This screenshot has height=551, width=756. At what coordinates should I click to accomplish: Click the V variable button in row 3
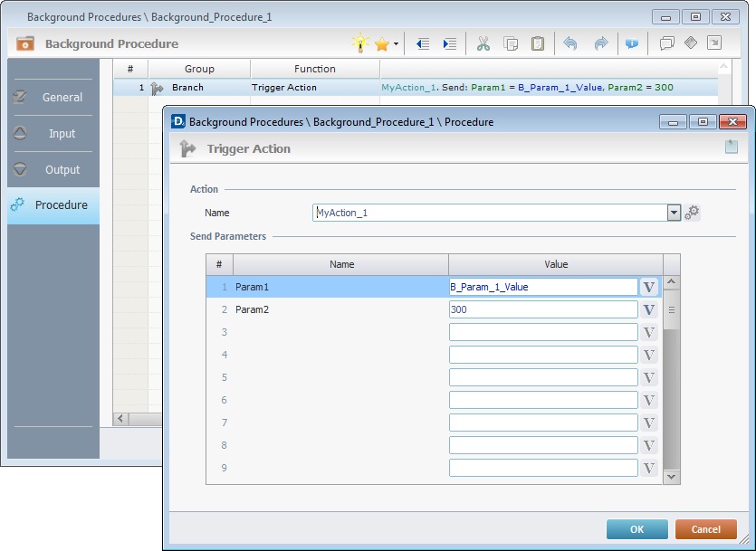tap(648, 332)
